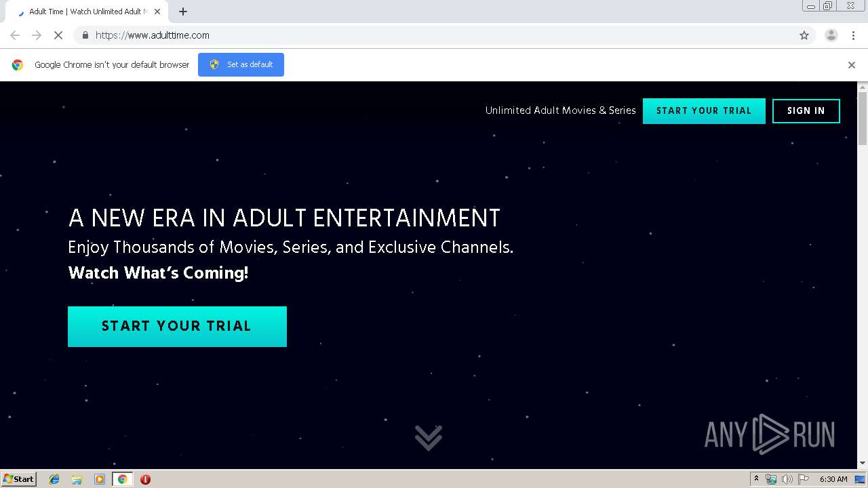Screen dimensions: 868x488
Task: Click Set as default browser button
Action: coord(241,64)
